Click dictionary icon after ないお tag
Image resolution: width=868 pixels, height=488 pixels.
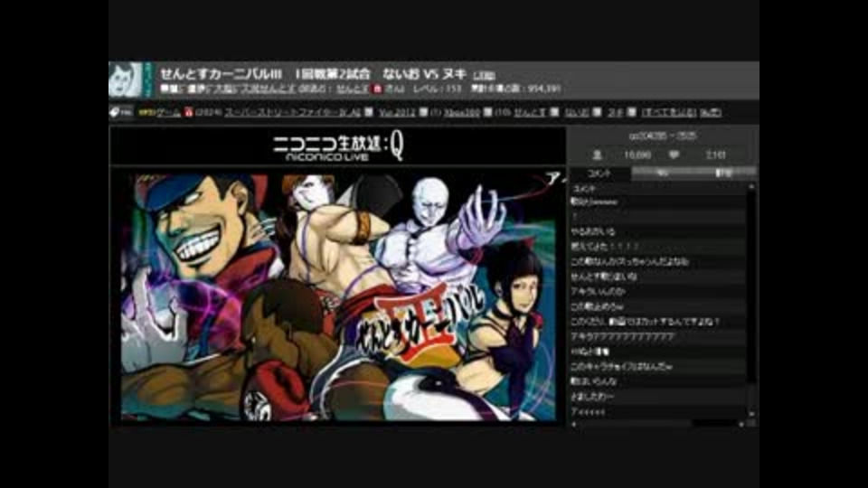point(597,112)
